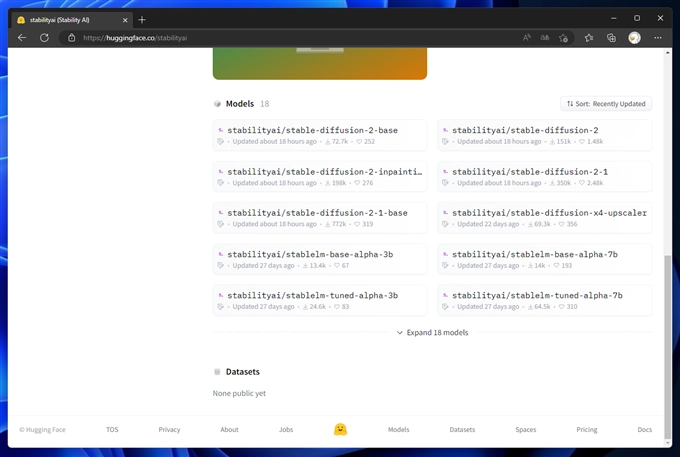Click the vertical page scrollbar thumb
Image resolution: width=680 pixels, height=457 pixels.
[x=667, y=347]
